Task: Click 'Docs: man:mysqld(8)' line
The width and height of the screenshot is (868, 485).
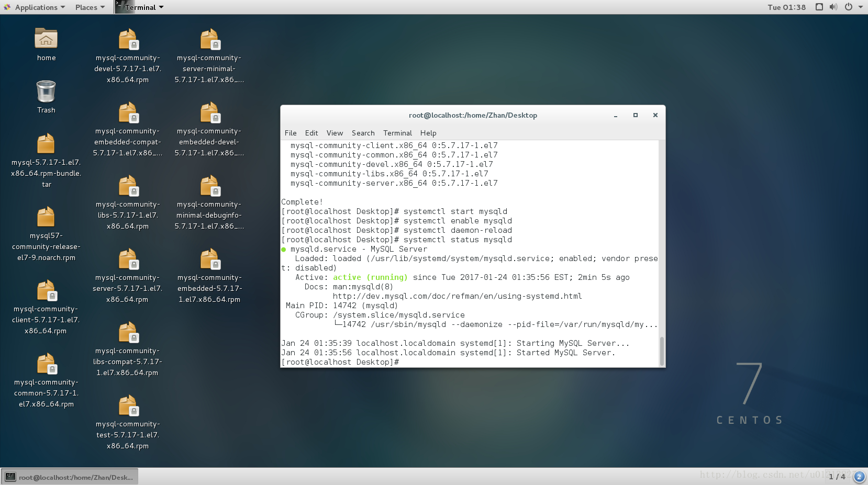Action: pyautogui.click(x=349, y=287)
